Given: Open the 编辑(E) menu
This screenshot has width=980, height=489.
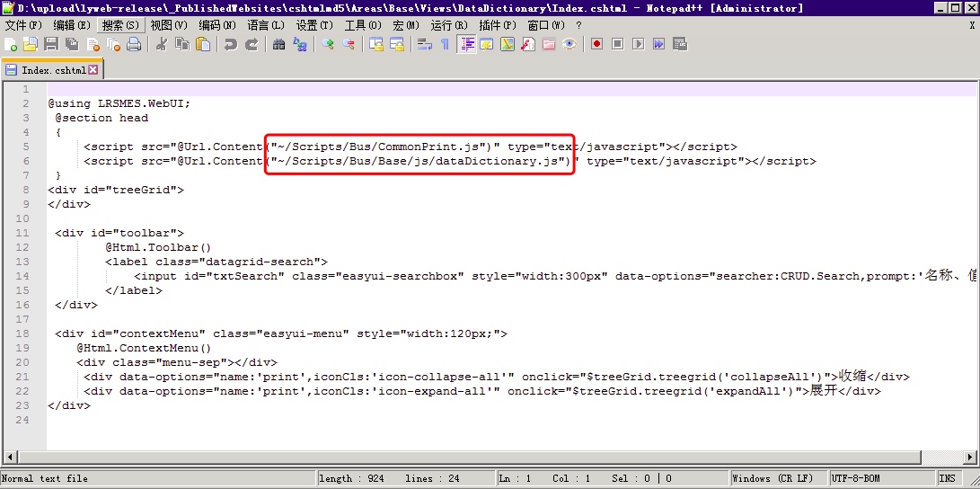Looking at the screenshot, I should click(x=72, y=26).
